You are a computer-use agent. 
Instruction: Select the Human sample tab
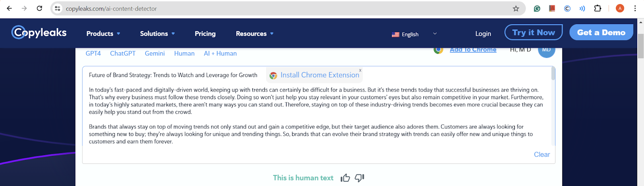184,53
